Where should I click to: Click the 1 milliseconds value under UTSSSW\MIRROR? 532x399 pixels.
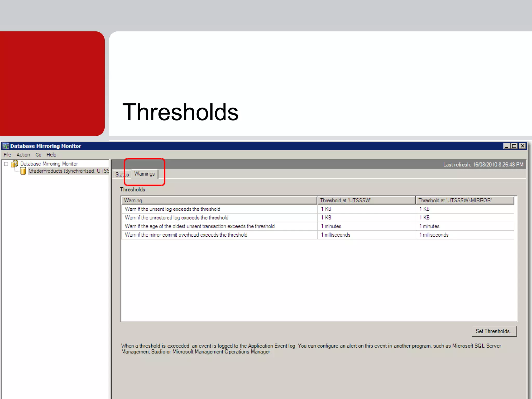(434, 235)
